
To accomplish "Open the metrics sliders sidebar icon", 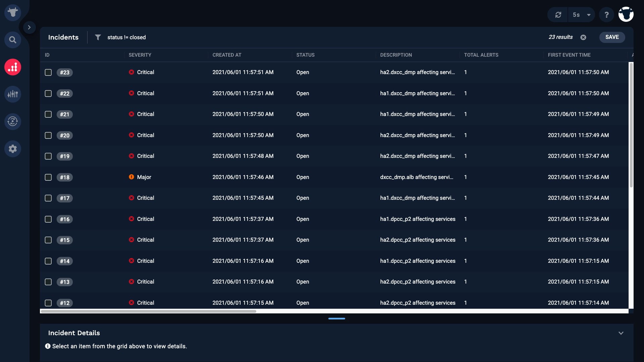I will 13,94.
